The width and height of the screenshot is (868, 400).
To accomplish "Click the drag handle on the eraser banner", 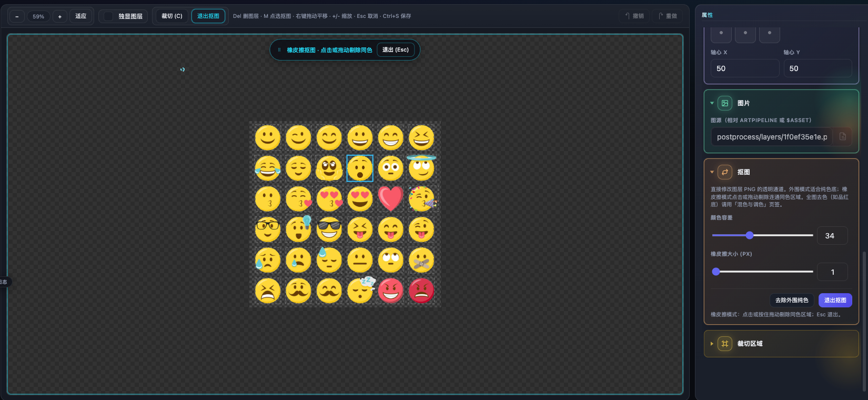I will click(279, 50).
